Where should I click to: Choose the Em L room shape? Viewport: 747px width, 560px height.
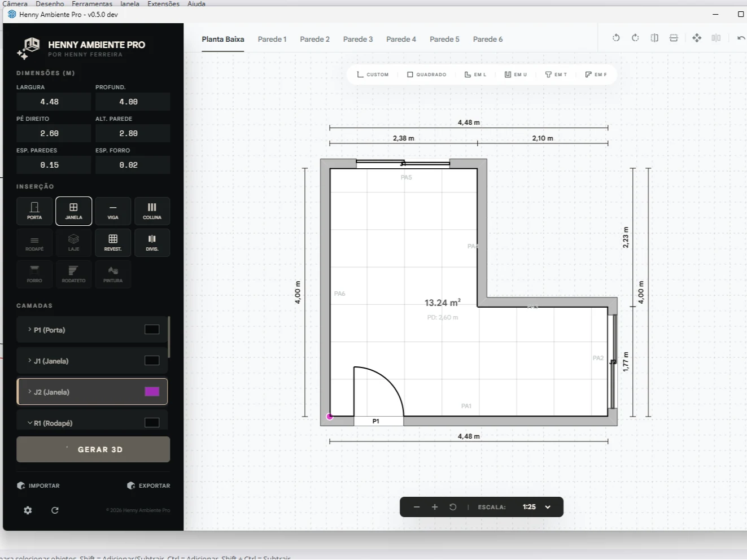tap(475, 75)
